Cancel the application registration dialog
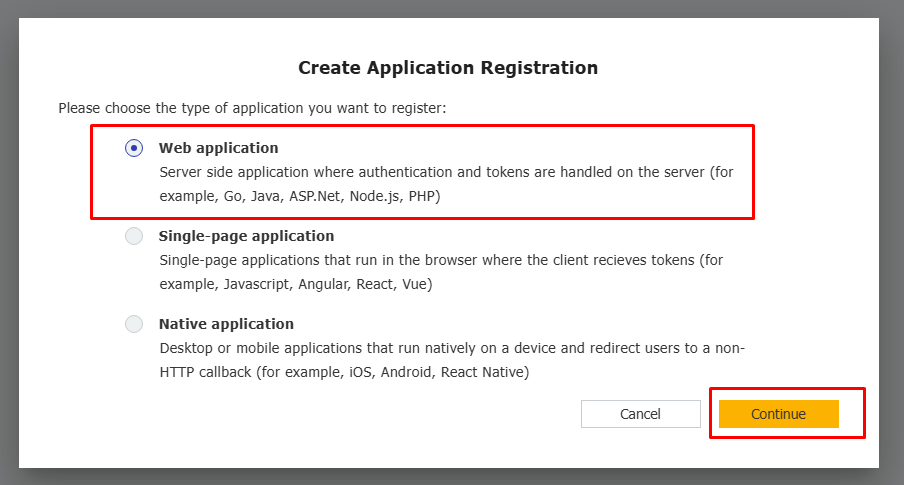Screen dimensions: 904x485 640,414
